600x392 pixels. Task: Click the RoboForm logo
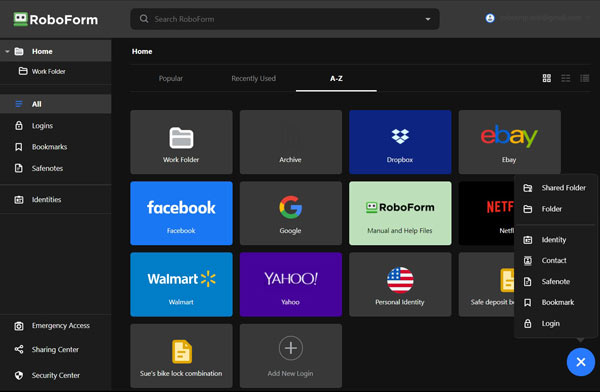point(55,19)
